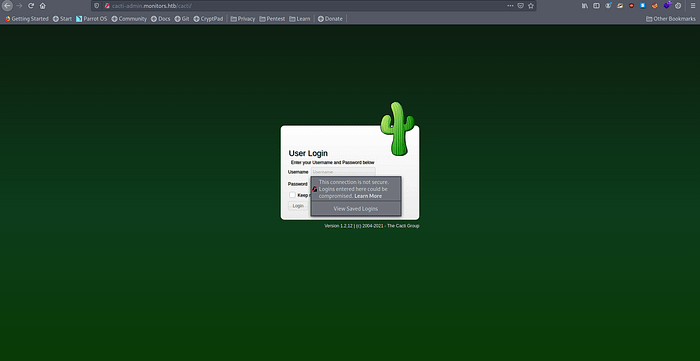This screenshot has width=700, height=361.
Task: Open the page actions three-dots menu
Action: coord(510,6)
